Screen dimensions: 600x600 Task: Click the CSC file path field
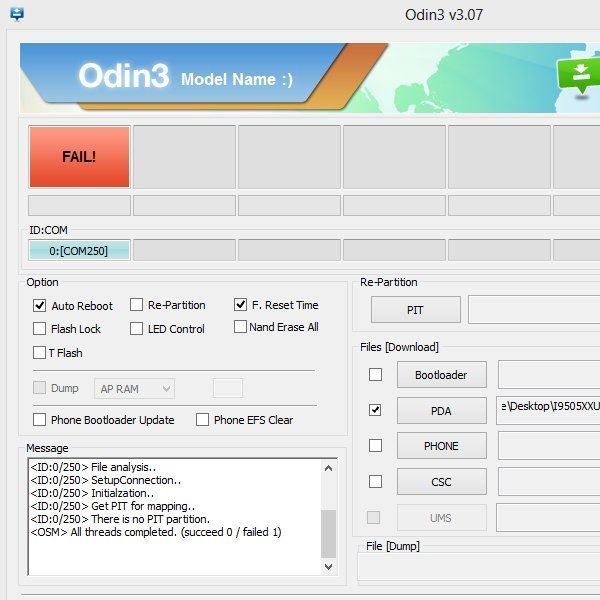pyautogui.click(x=549, y=482)
